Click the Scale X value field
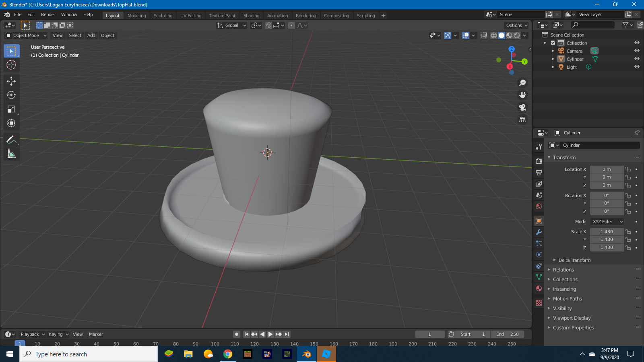 (x=607, y=232)
